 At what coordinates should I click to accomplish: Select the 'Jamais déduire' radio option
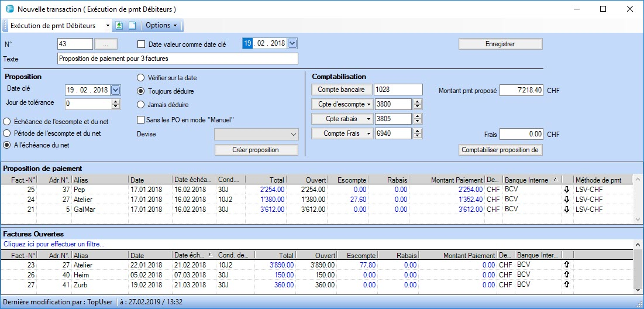[x=141, y=105]
